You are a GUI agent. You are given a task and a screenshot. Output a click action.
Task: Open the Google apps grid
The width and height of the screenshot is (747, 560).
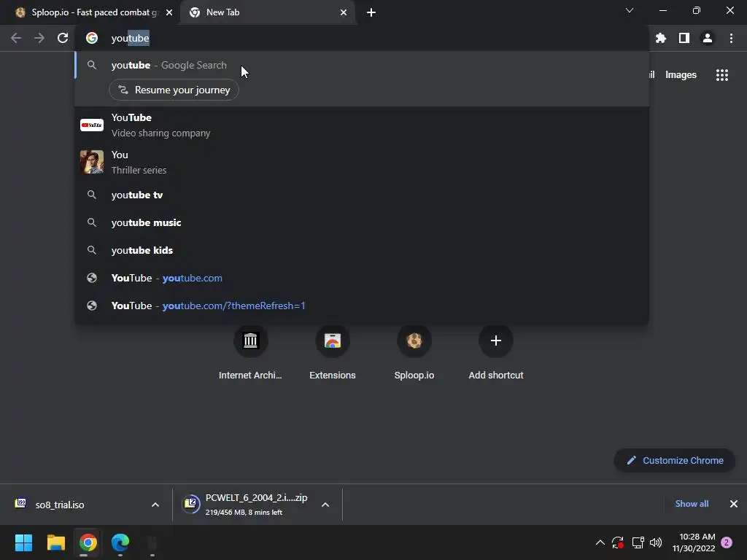(721, 75)
